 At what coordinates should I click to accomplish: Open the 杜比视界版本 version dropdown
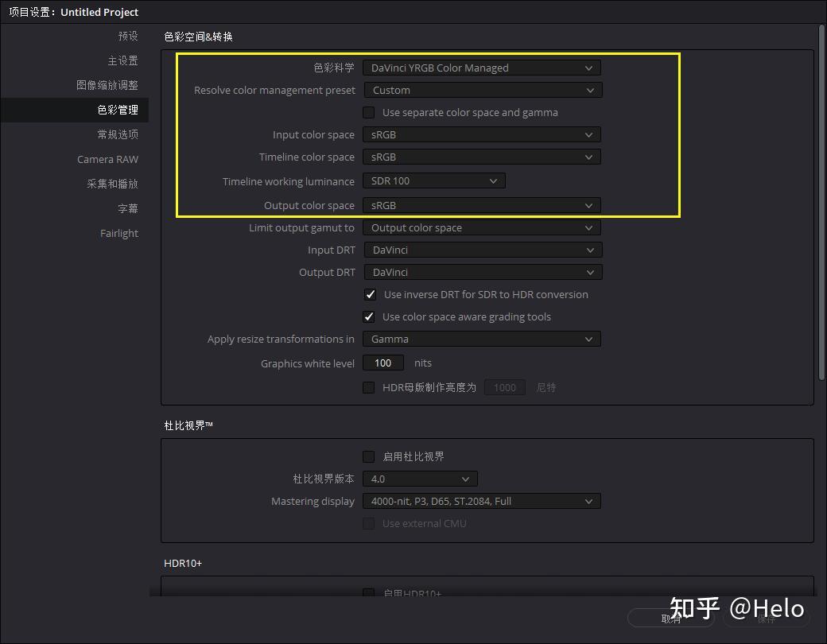pyautogui.click(x=420, y=479)
